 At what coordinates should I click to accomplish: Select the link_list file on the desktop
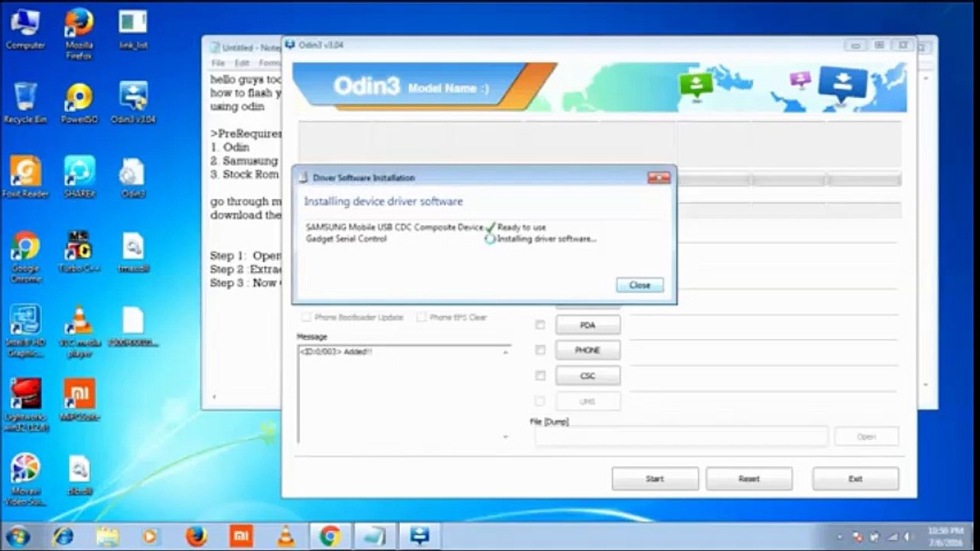(133, 29)
